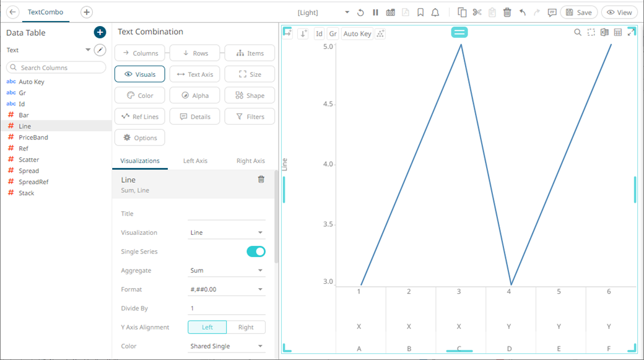Viewport: 644px width, 360px height.
Task: Switch to the Left Axis tab
Action: point(195,161)
